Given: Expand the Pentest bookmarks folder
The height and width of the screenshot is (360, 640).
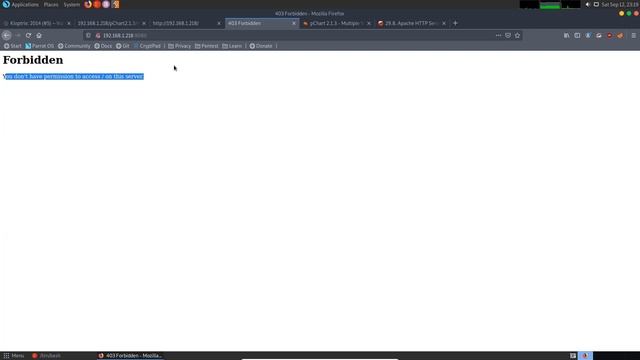Looking at the screenshot, I should (x=207, y=46).
